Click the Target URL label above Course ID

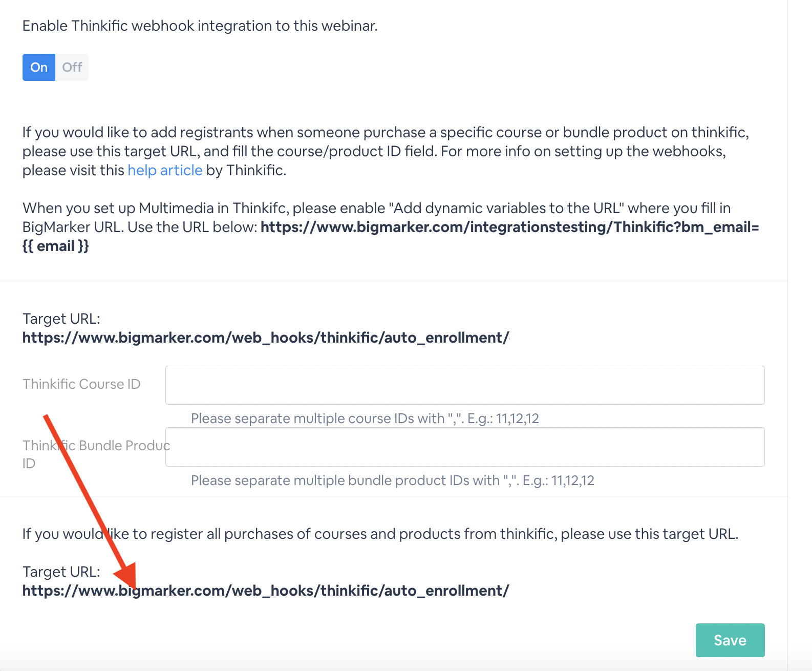coord(61,319)
